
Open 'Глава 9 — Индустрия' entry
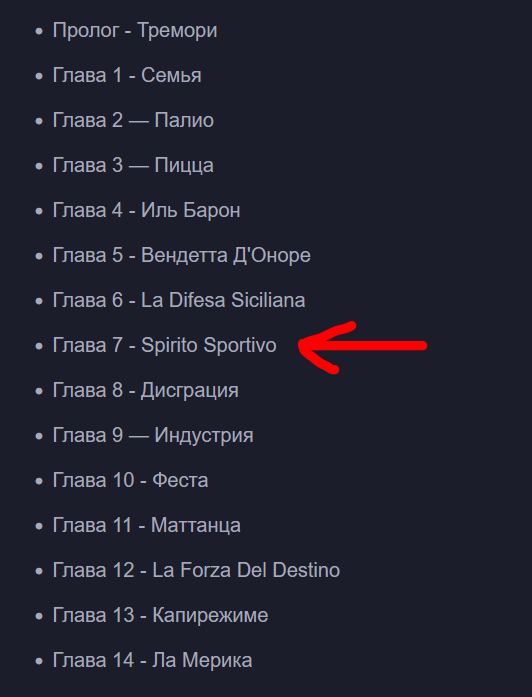(153, 435)
